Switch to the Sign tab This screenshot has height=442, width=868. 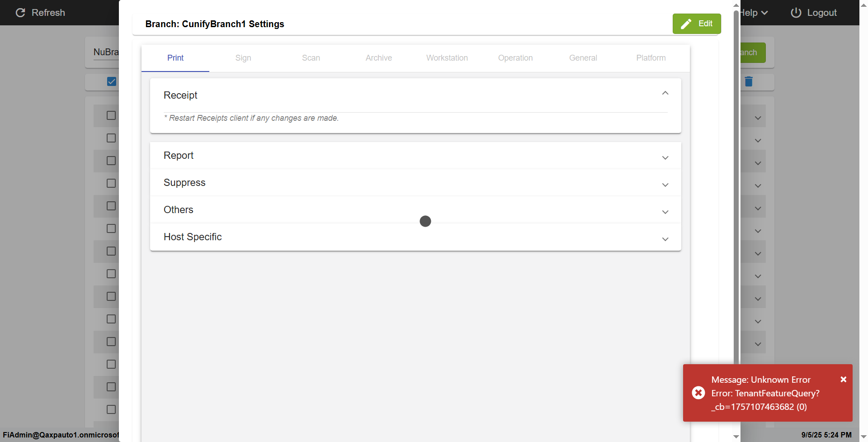click(x=243, y=58)
